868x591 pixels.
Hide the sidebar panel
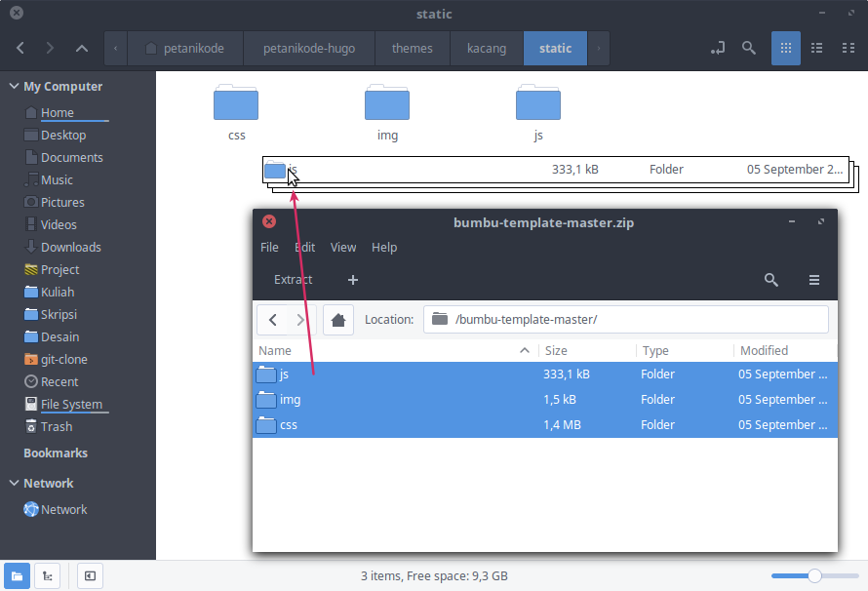tap(89, 575)
